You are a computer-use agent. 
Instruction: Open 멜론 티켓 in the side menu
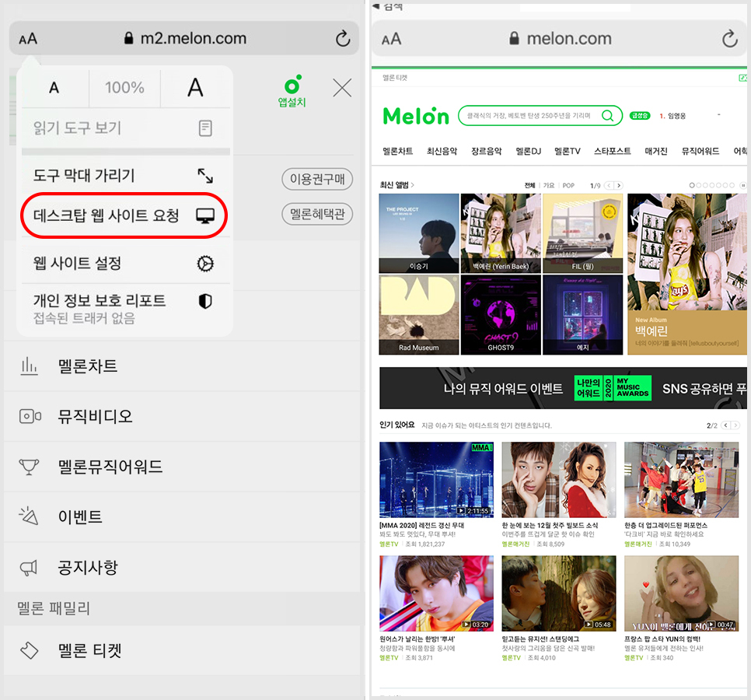point(182,650)
